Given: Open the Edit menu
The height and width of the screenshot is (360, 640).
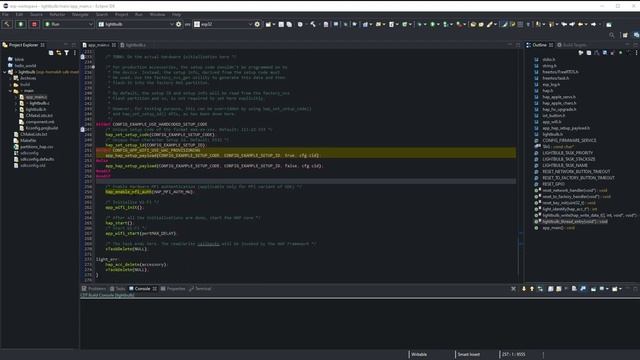Looking at the screenshot, I should point(19,15).
